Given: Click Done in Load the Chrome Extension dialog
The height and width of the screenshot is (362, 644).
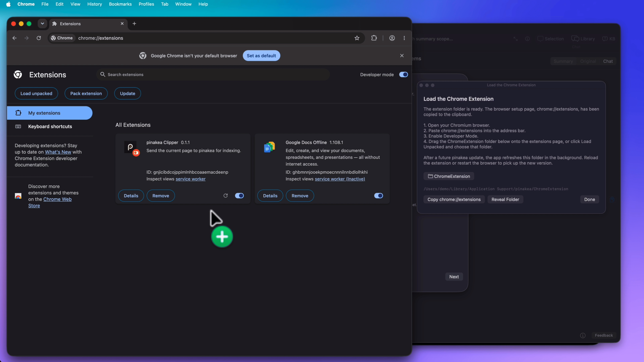Looking at the screenshot, I should 589,199.
